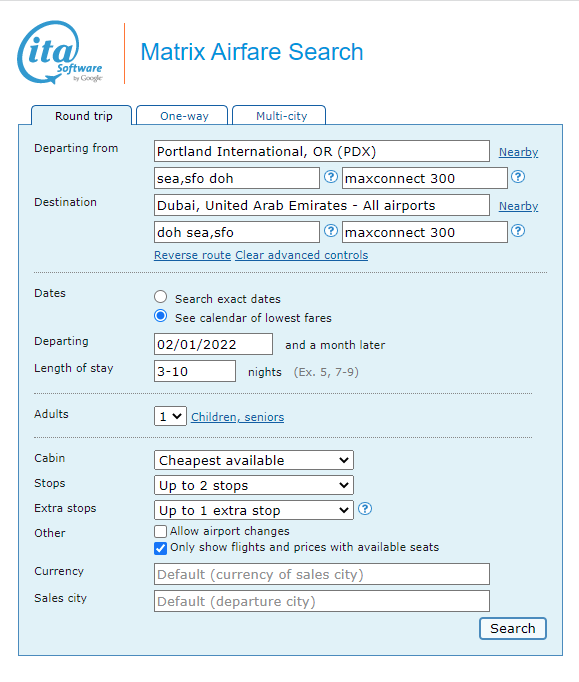Click the Reverse route link
The height and width of the screenshot is (682, 579).
point(192,255)
